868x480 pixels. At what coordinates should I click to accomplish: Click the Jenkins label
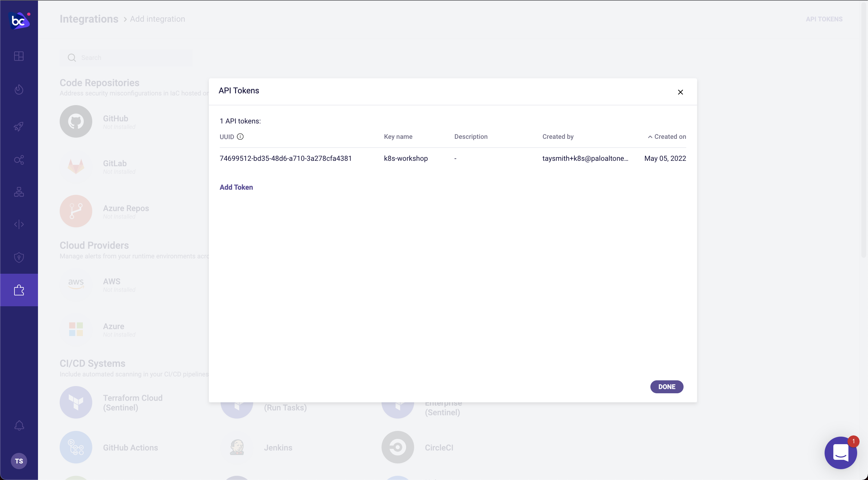(278, 448)
